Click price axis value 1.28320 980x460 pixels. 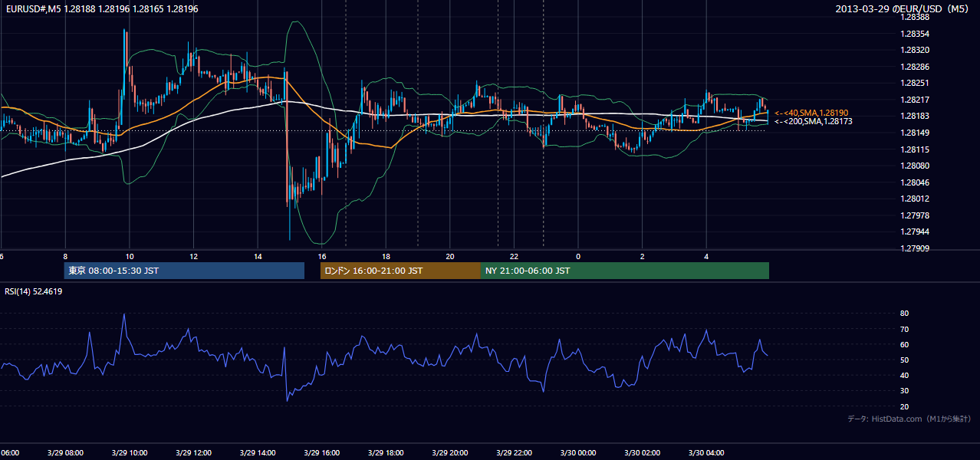915,50
